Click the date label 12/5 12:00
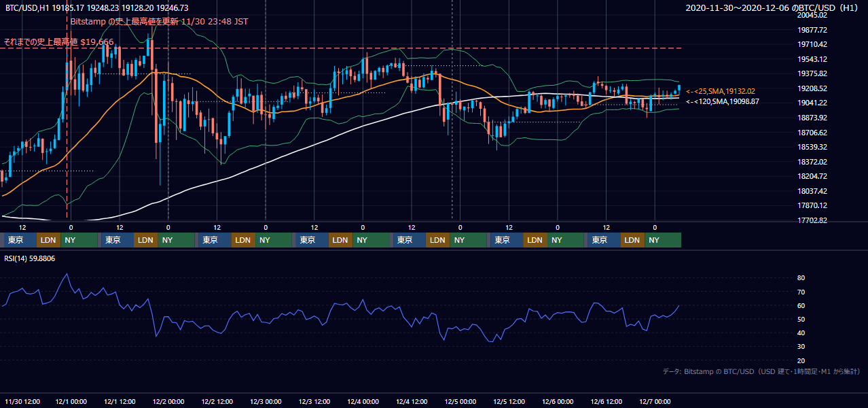 coord(511,401)
